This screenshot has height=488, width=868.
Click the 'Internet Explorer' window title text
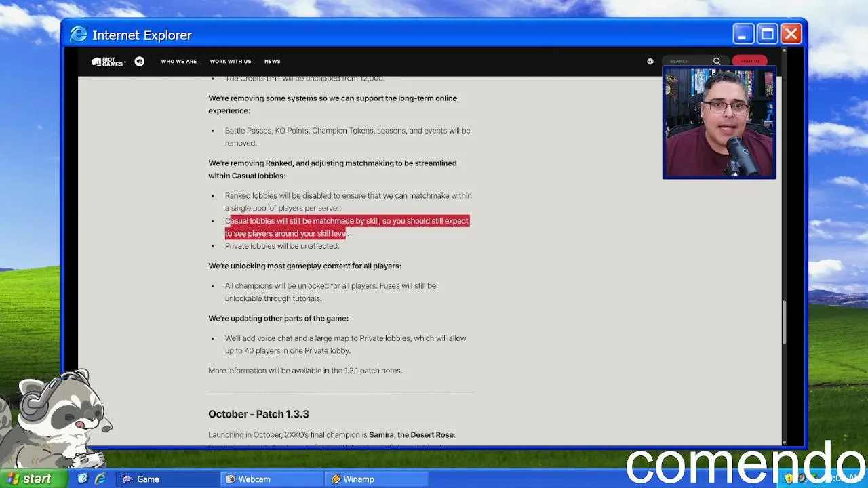[142, 35]
